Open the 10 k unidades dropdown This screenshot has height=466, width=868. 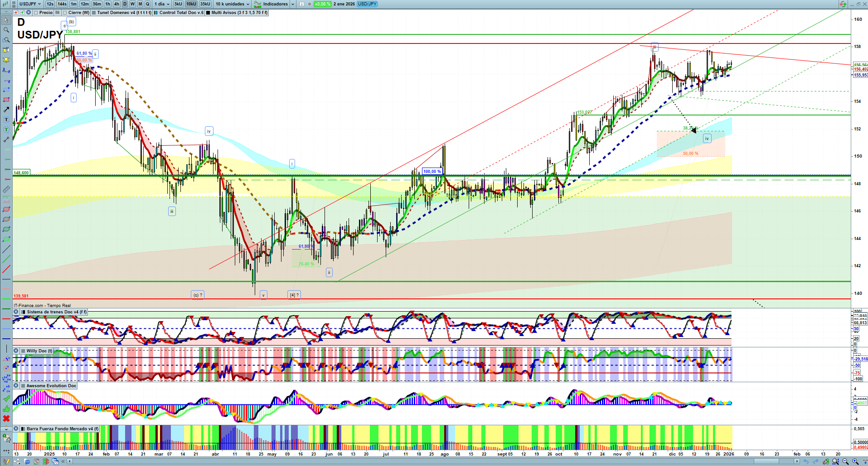coord(233,4)
